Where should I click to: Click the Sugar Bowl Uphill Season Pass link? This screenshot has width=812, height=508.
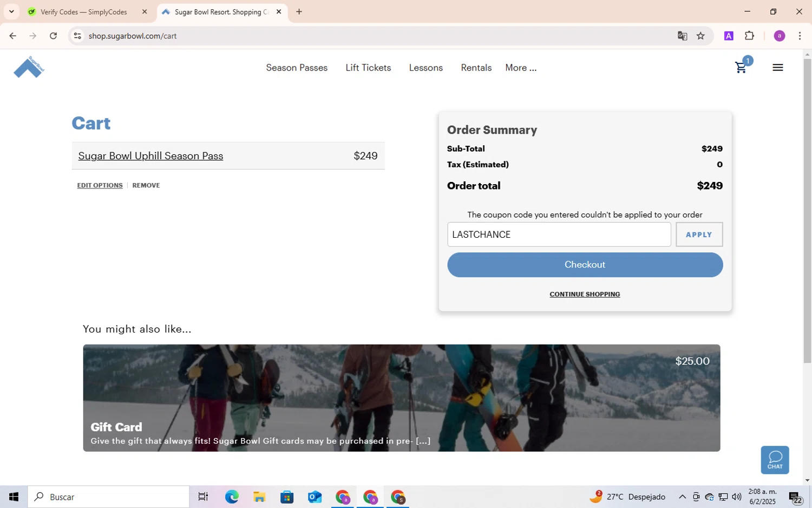[150, 156]
